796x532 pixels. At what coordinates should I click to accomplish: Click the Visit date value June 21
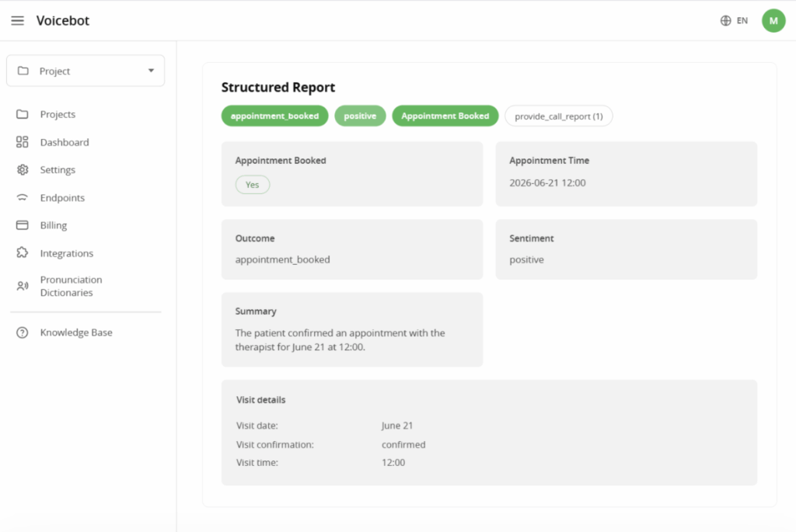(397, 426)
